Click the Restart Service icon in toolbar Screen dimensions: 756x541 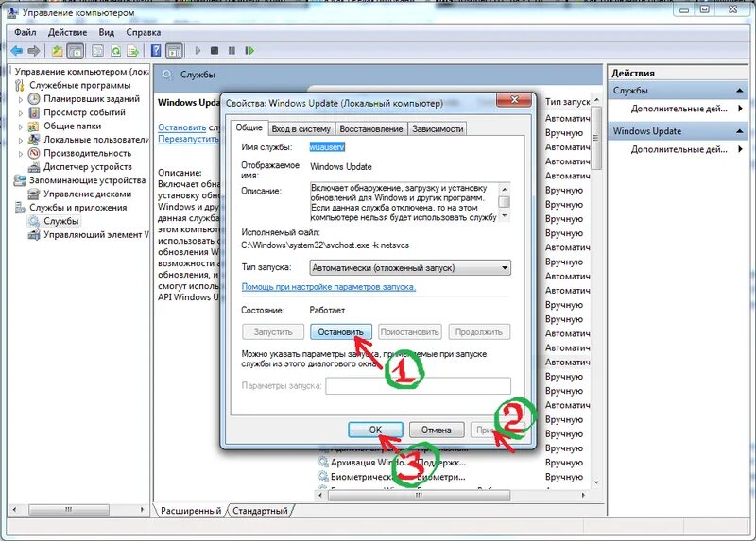(x=249, y=51)
